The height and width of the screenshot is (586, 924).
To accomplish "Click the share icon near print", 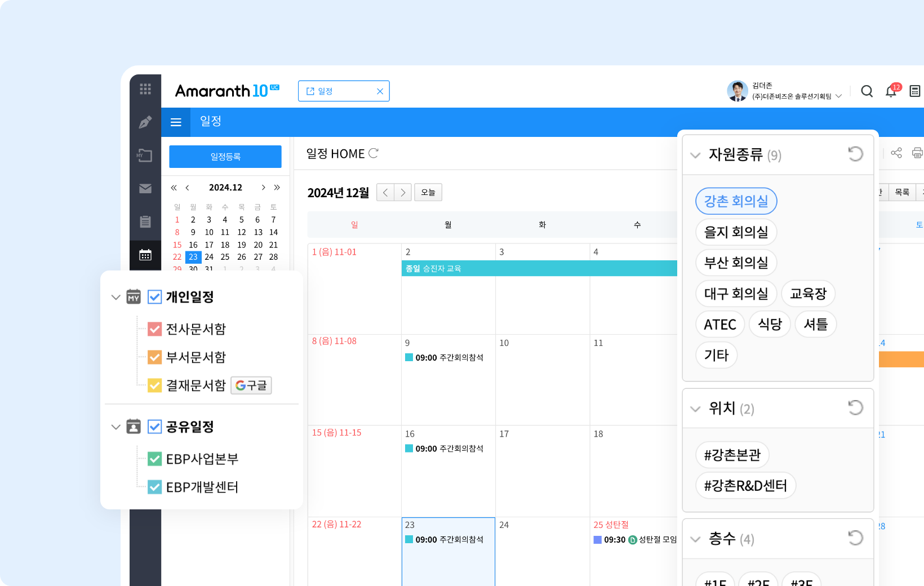I will click(x=896, y=153).
